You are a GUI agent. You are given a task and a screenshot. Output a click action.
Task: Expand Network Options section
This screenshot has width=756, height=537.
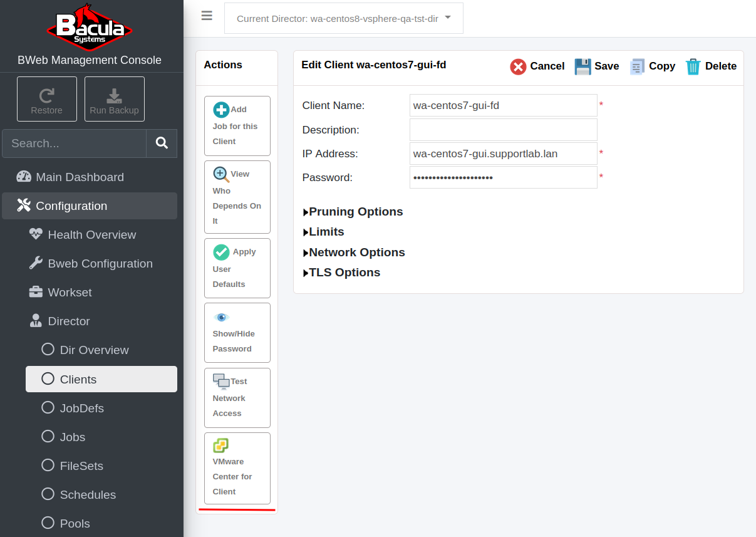pyautogui.click(x=354, y=253)
